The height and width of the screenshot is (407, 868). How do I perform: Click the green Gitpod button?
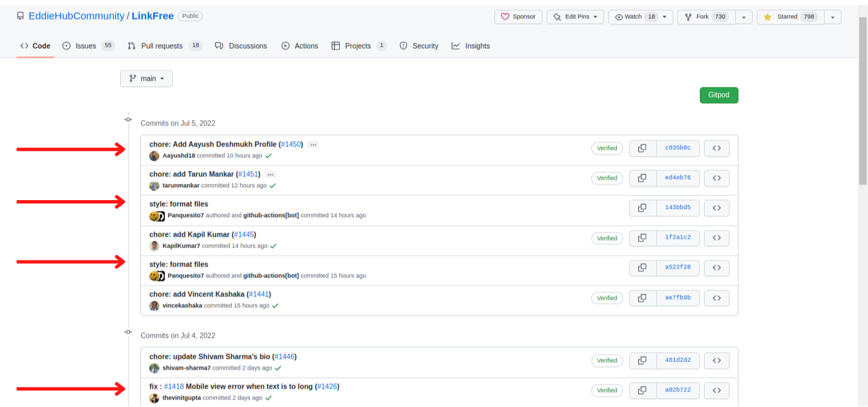pyautogui.click(x=719, y=95)
